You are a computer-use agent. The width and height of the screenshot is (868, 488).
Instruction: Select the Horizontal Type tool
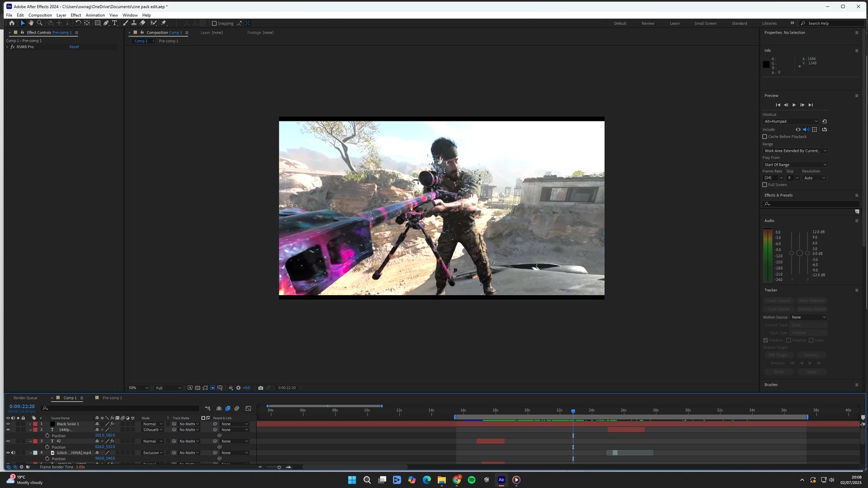[115, 23]
